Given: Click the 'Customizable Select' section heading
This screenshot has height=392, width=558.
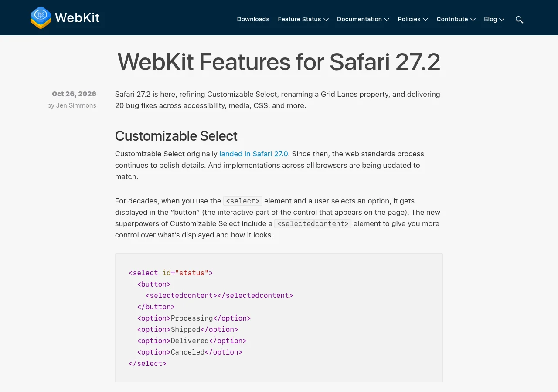Looking at the screenshot, I should pos(176,136).
